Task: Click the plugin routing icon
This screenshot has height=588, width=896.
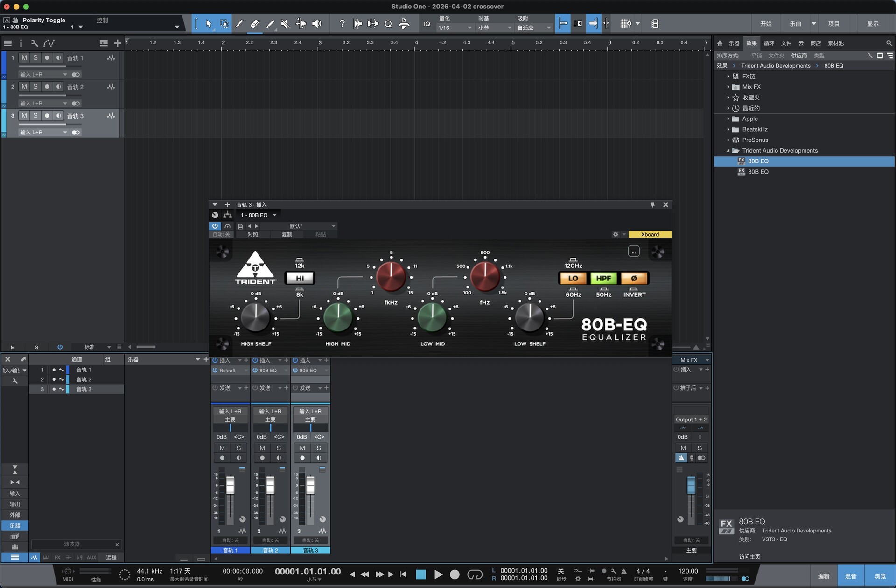Action: pos(227,215)
